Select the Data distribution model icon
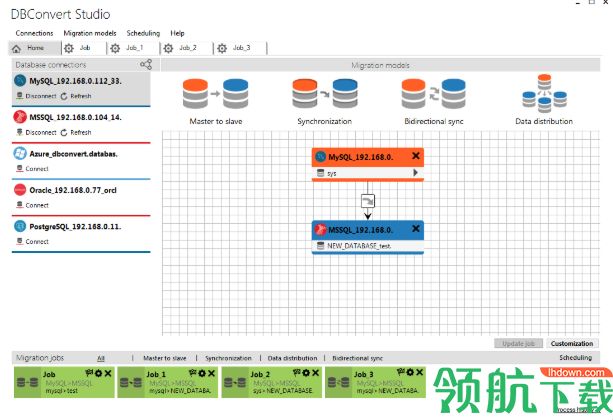Viewport: 613px width, 420px height. 544,94
